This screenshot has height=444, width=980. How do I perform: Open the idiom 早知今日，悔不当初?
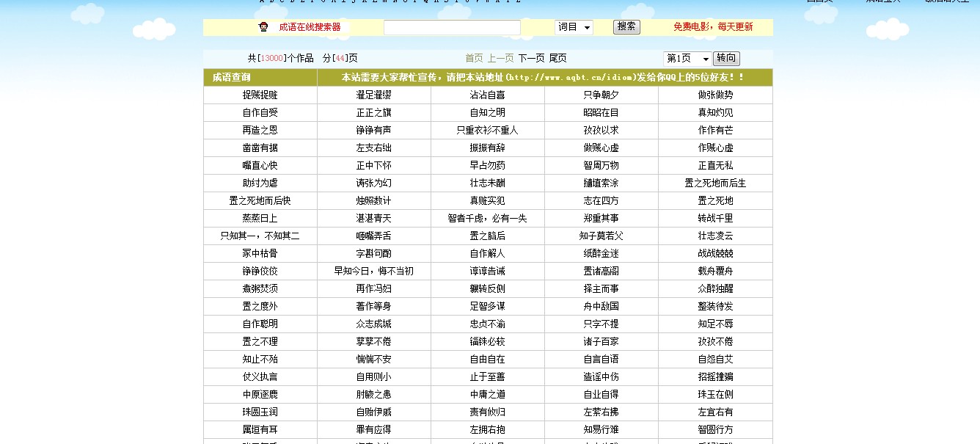coord(374,272)
